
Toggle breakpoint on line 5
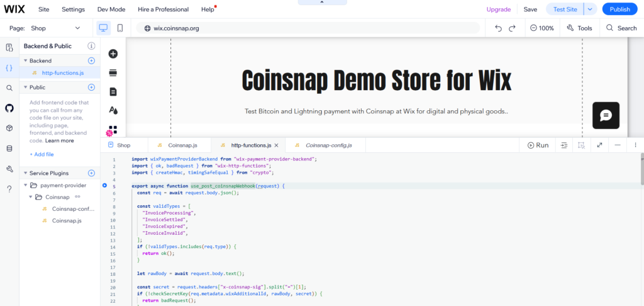tap(104, 186)
